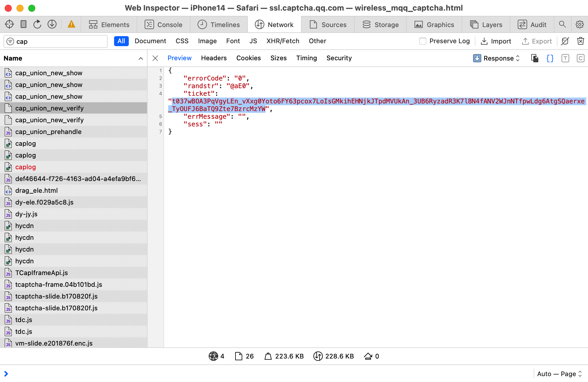Open the Headers tab
588x382 pixels.
(214, 58)
